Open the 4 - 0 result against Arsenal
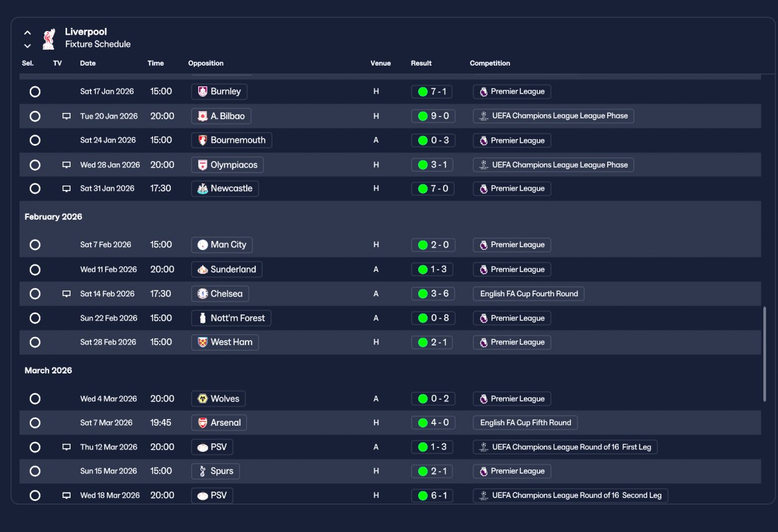The height and width of the screenshot is (532, 778). coord(432,423)
